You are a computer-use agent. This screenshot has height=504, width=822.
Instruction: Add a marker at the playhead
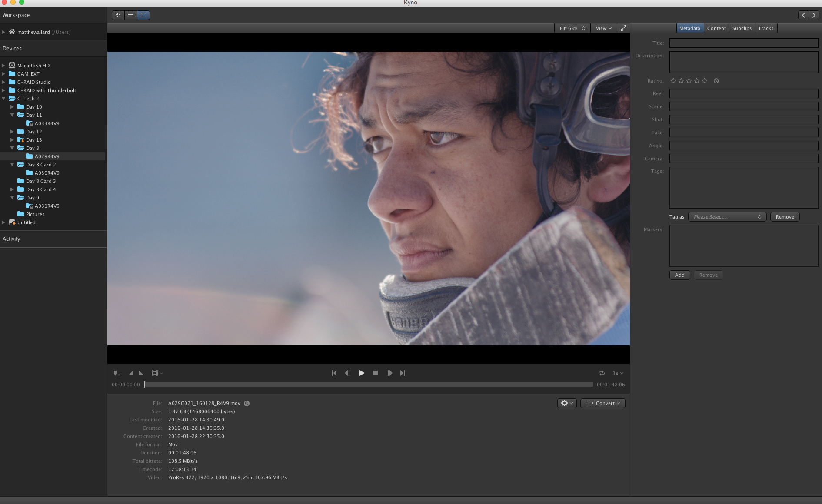tap(116, 373)
